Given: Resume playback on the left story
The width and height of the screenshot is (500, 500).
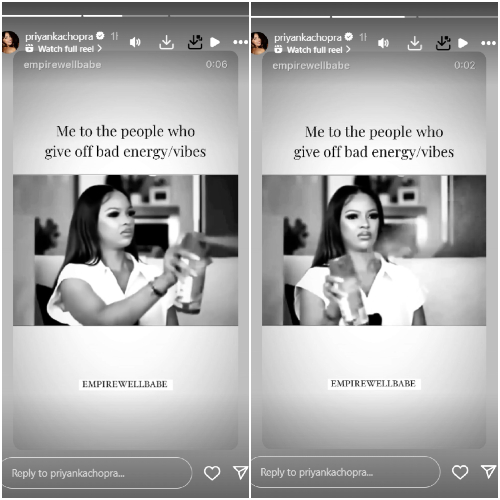Looking at the screenshot, I should point(215,42).
